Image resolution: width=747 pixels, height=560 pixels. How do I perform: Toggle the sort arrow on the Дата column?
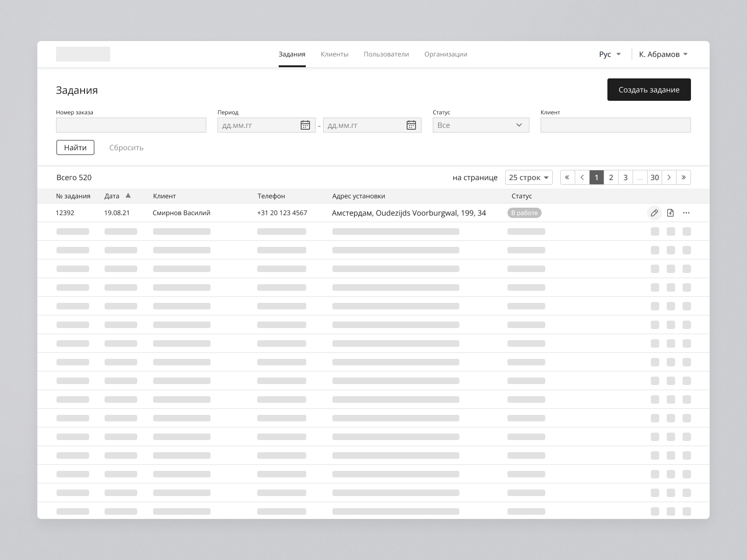(x=128, y=196)
